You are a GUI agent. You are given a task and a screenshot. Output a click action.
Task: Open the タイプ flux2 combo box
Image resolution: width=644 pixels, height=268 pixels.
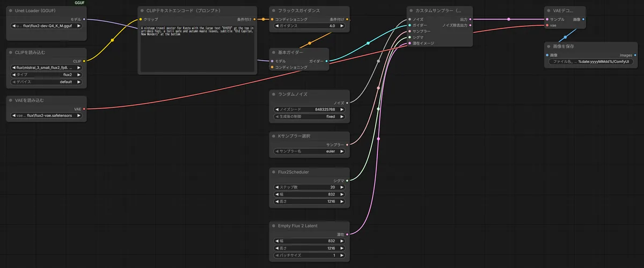(x=46, y=75)
